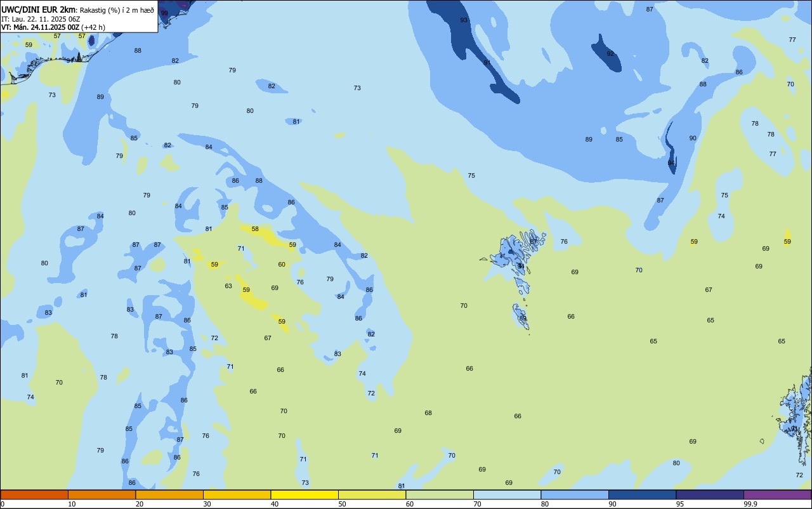Click the pale yellow 50–60 legend segment
The width and height of the screenshot is (812, 509).
(x=372, y=494)
